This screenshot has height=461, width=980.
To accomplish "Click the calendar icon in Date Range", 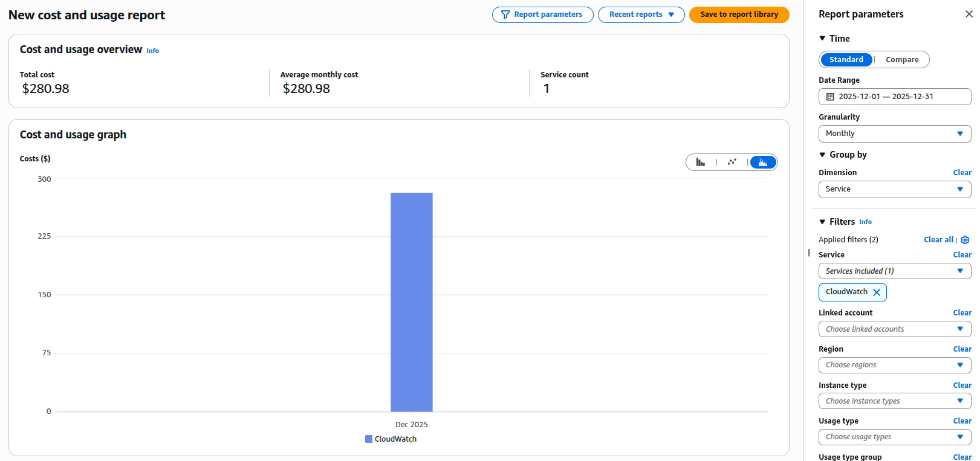I will [830, 97].
